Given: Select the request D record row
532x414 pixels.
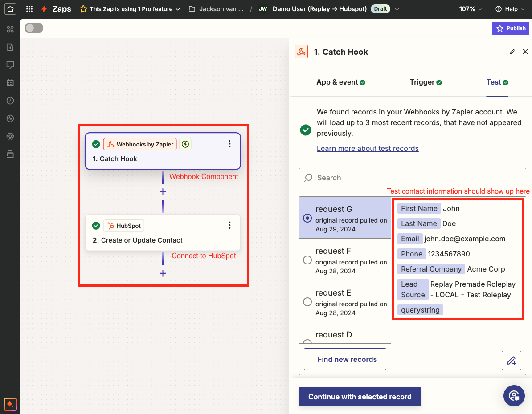Looking at the screenshot, I should 345,333.
